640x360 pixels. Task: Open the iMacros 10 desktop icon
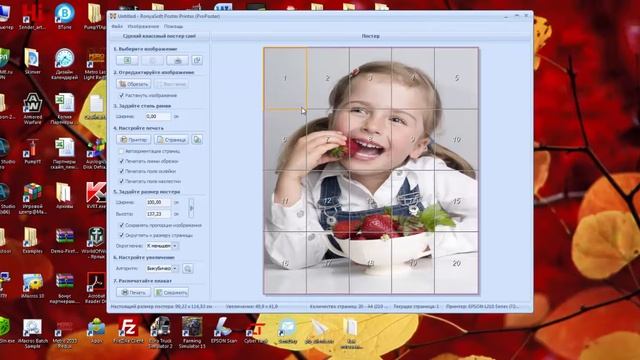pos(33,286)
